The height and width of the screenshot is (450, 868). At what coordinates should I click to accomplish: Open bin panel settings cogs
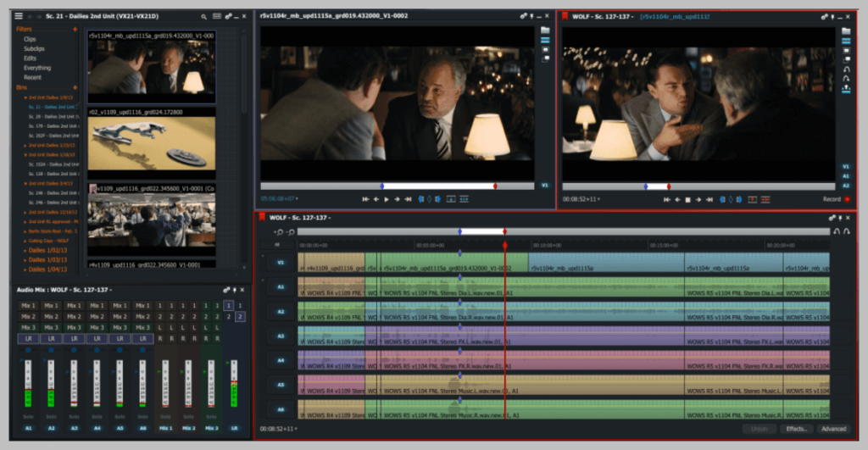228,17
